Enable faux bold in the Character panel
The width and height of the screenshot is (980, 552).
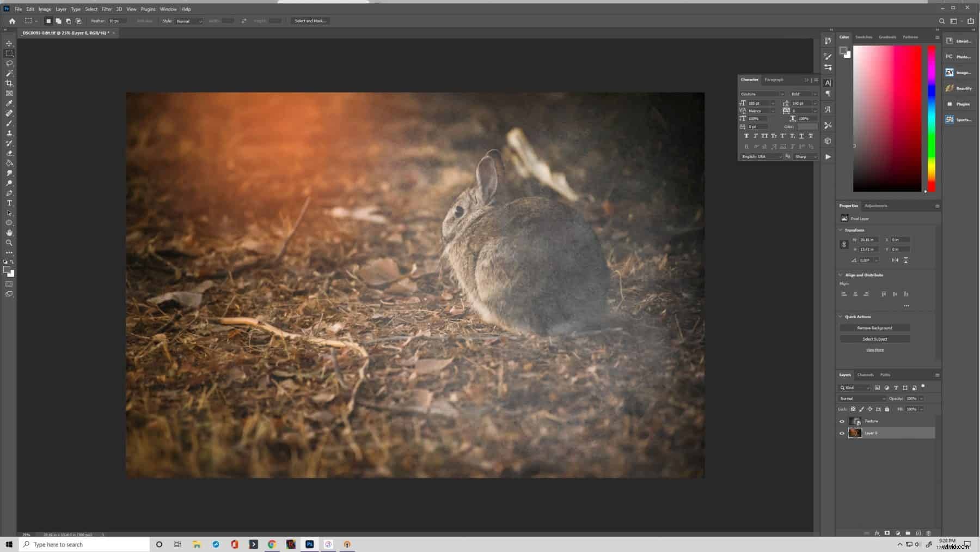746,136
